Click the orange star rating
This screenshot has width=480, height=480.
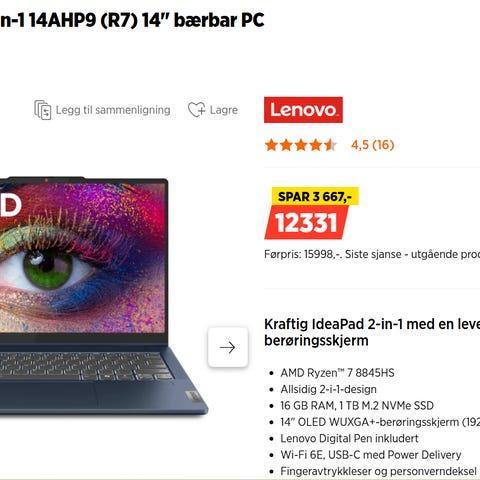click(301, 145)
